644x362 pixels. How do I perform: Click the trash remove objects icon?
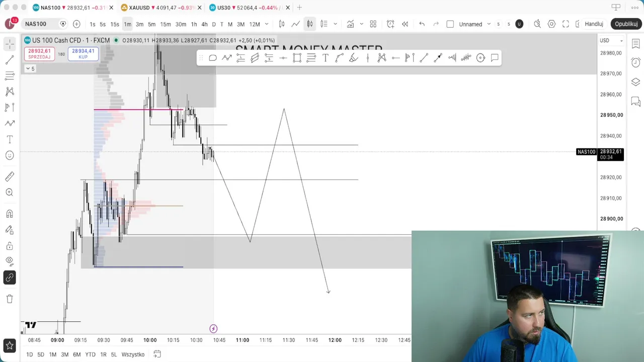pyautogui.click(x=10, y=299)
